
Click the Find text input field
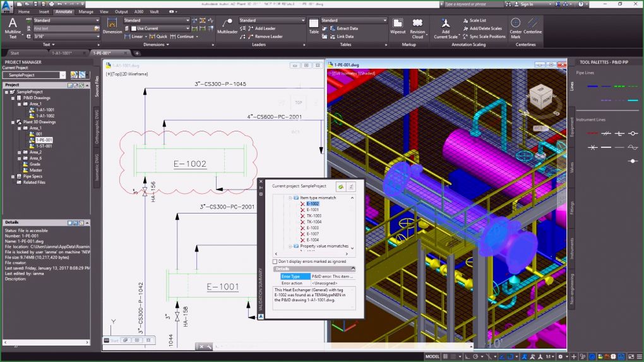pyautogui.click(x=63, y=28)
